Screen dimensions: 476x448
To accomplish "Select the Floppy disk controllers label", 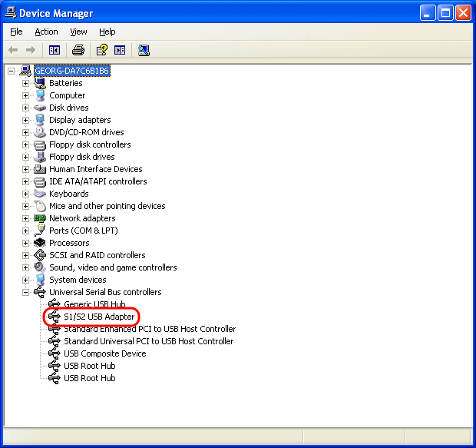I will pyautogui.click(x=90, y=144).
